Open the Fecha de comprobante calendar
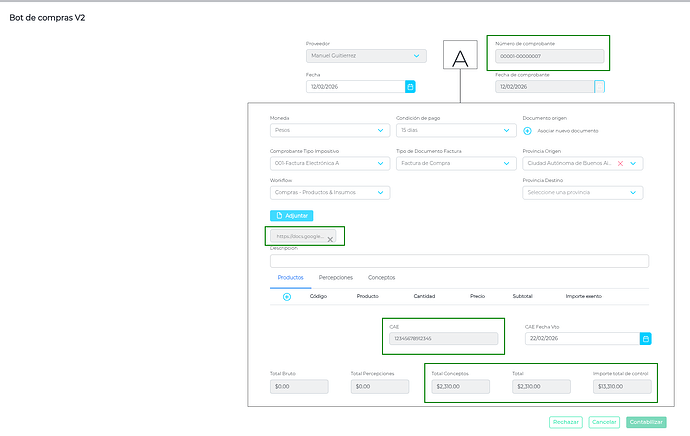The image size is (690, 436). point(599,87)
